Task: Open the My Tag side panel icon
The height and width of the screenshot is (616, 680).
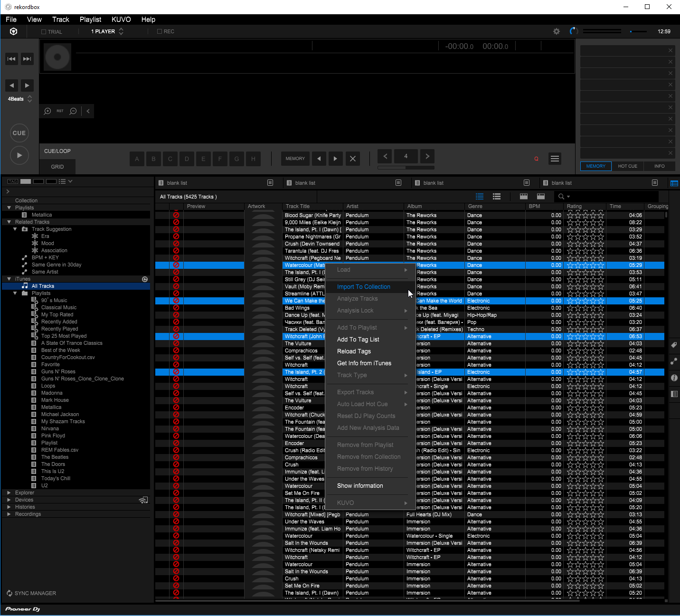Action: click(674, 345)
